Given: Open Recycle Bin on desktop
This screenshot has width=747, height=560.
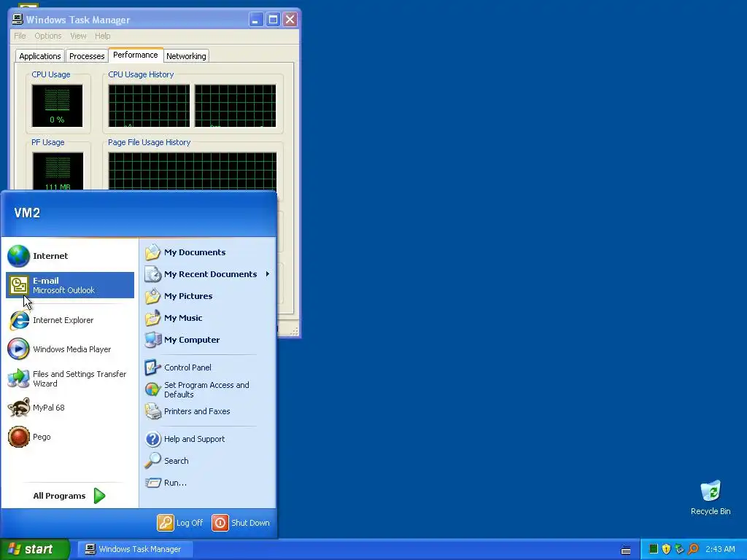Looking at the screenshot, I should (711, 497).
